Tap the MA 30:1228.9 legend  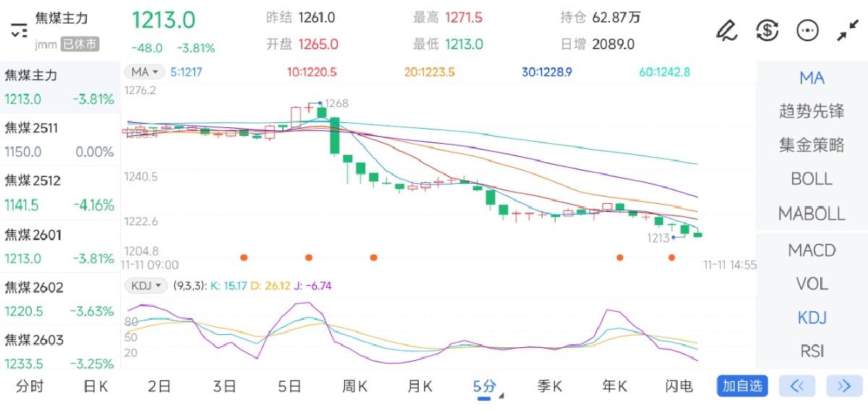point(547,72)
